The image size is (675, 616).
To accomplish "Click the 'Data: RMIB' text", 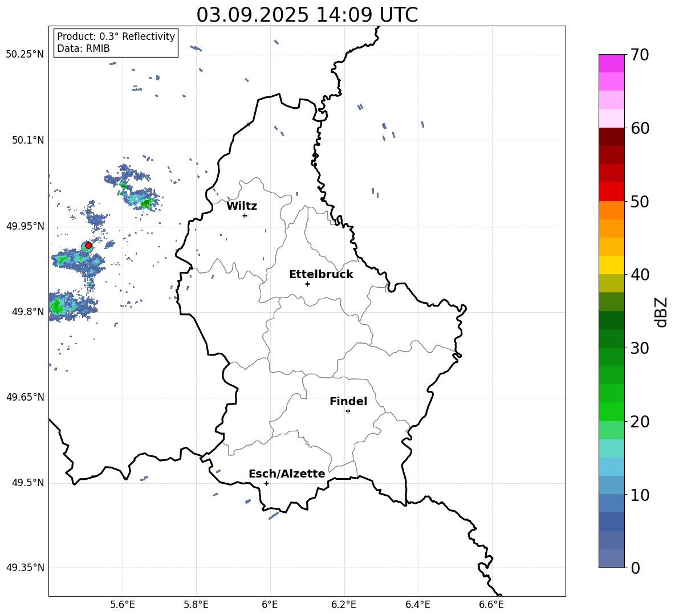I will coord(83,48).
